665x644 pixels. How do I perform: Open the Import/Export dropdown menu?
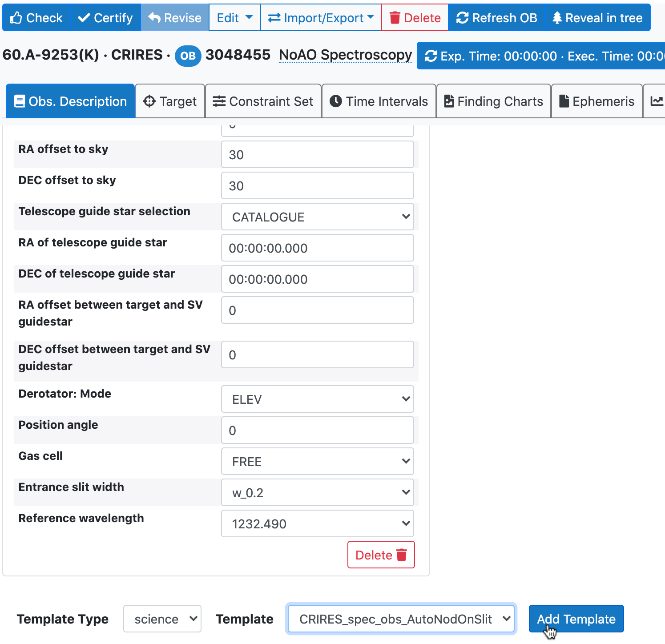tap(321, 18)
